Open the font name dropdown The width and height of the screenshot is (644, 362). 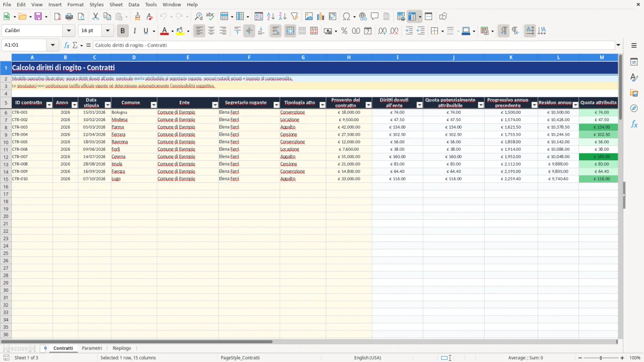click(69, 31)
